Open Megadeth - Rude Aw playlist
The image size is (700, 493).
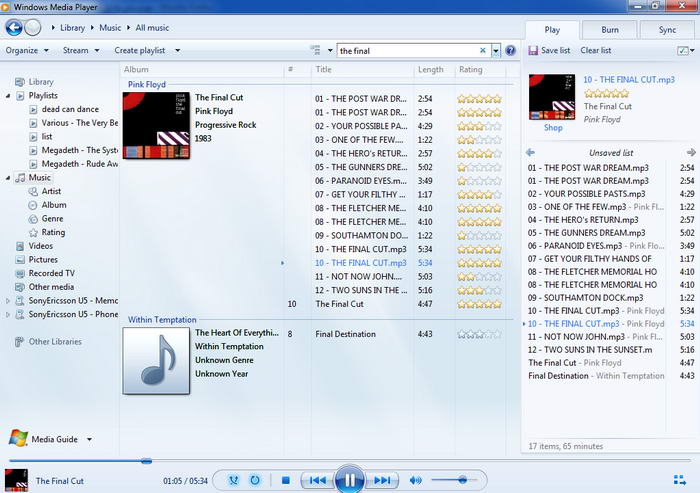[x=79, y=164]
